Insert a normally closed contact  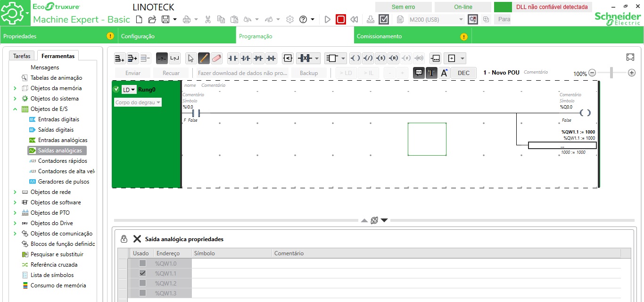246,58
